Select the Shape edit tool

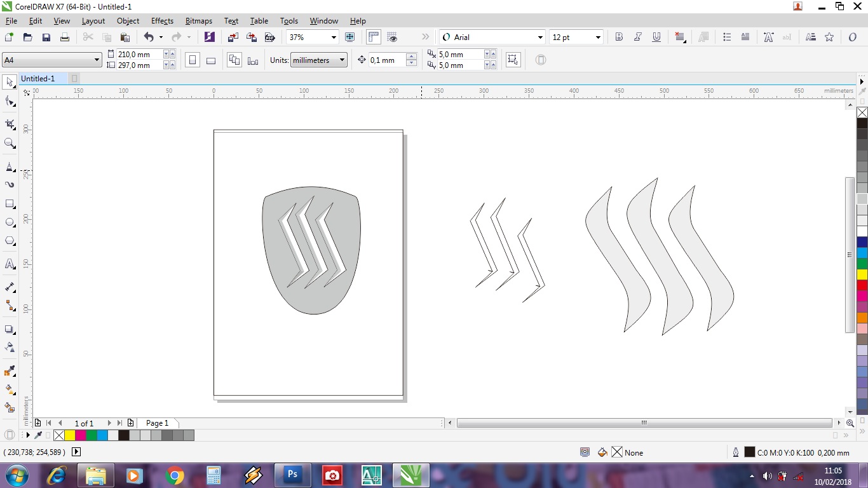10,102
